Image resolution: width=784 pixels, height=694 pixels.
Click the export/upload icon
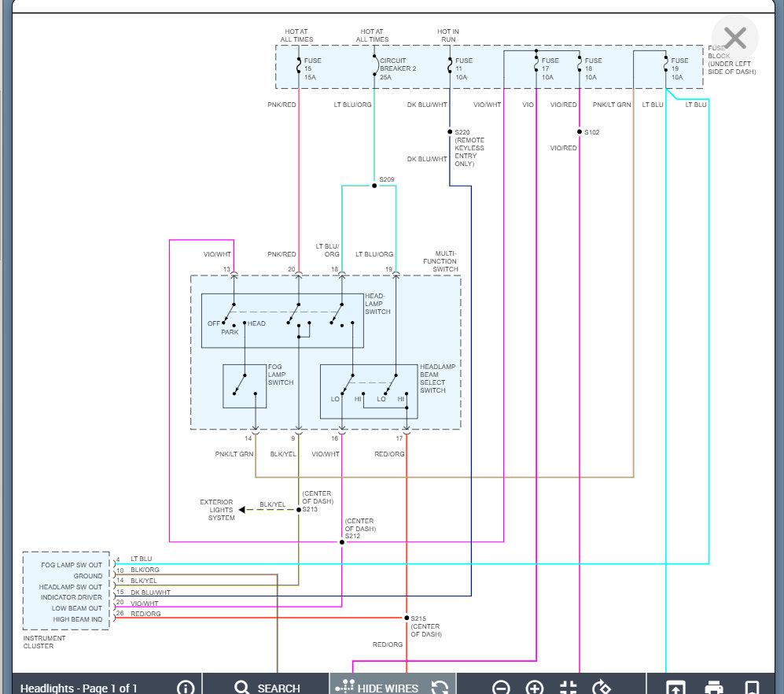tap(675, 688)
